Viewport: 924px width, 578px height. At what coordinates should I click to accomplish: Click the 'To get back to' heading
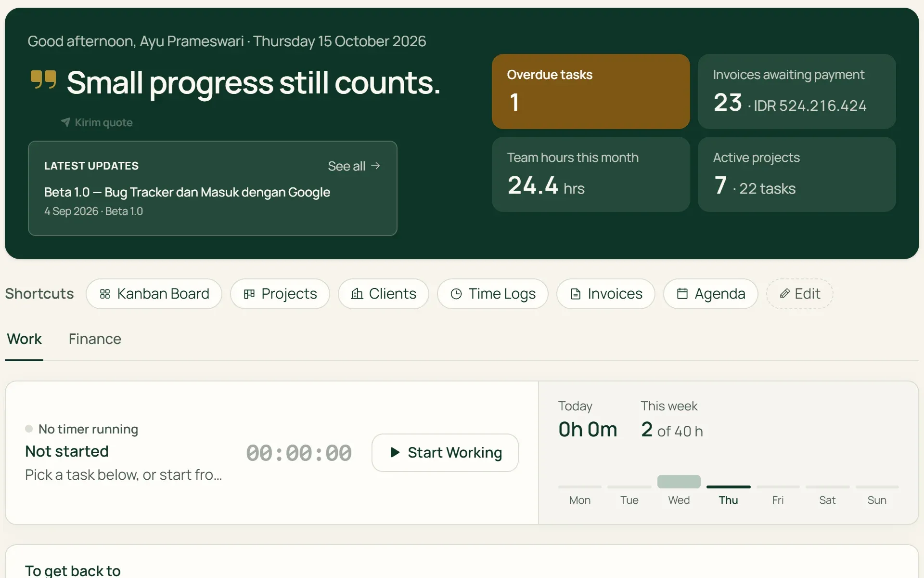click(73, 571)
